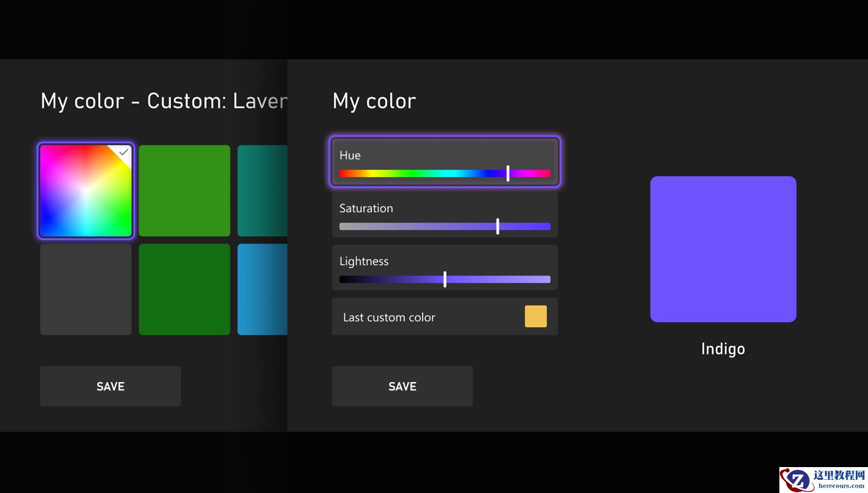
Task: Click the Saturation slider handle
Action: click(x=497, y=227)
